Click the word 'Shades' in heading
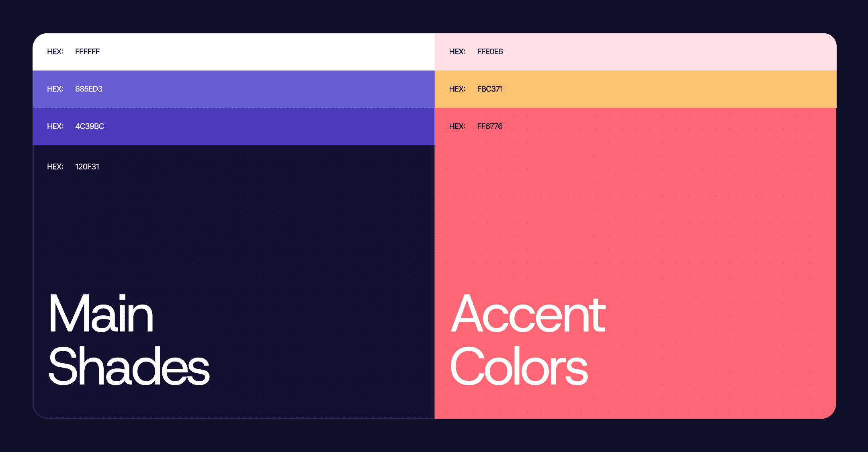Image resolution: width=868 pixels, height=452 pixels. [129, 366]
